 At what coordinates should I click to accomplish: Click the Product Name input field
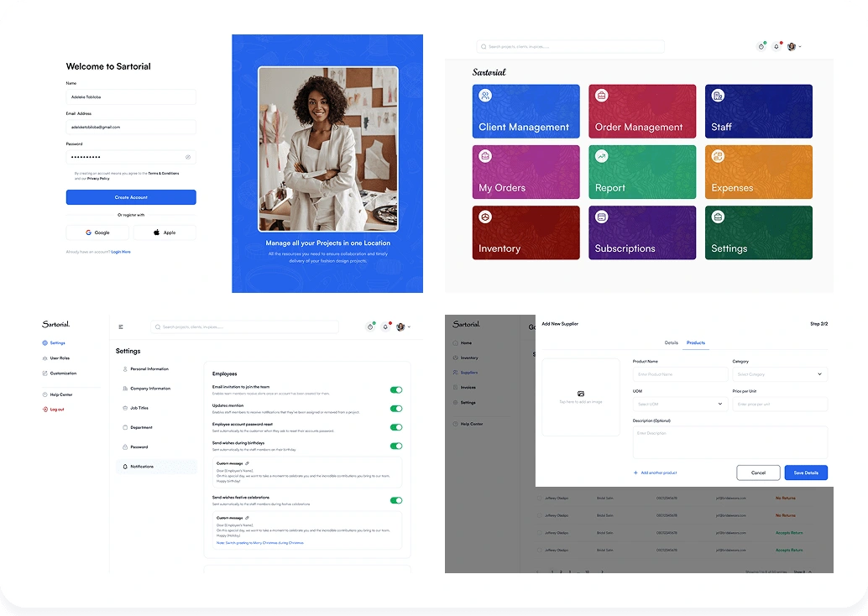(680, 374)
